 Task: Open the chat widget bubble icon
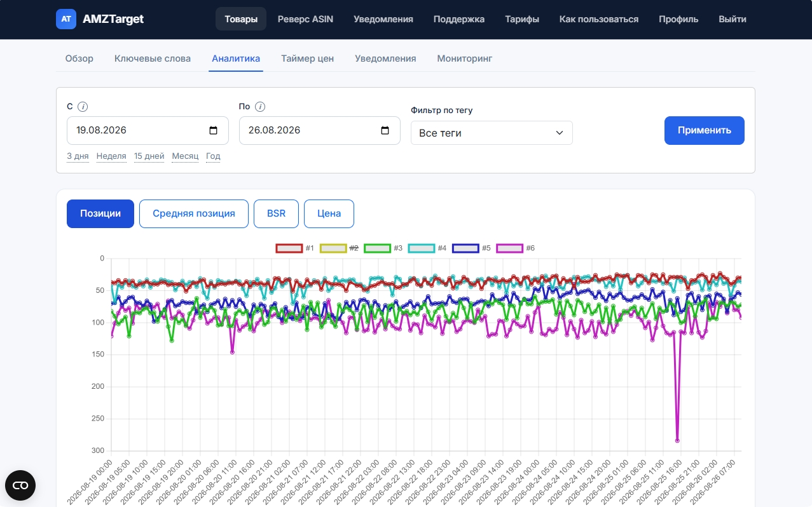20,485
